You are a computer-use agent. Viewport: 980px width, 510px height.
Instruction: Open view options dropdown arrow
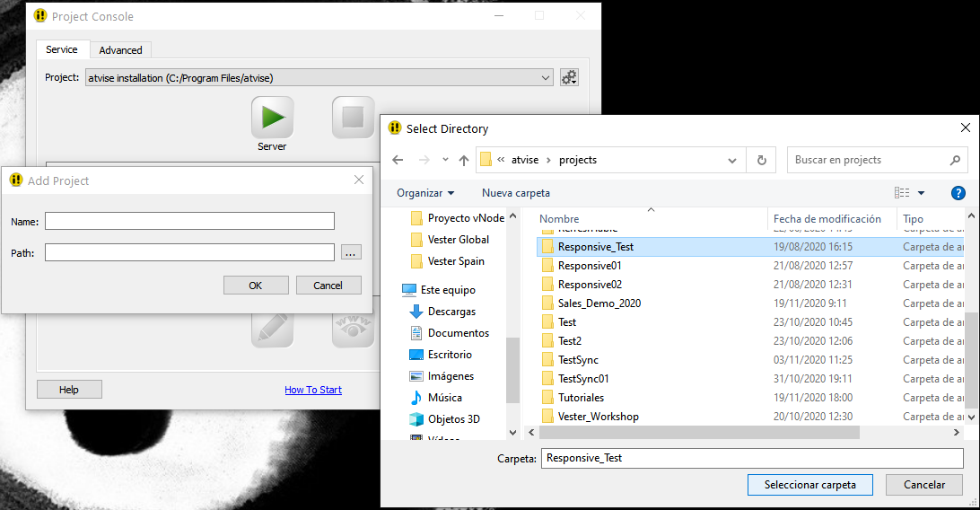(x=921, y=193)
